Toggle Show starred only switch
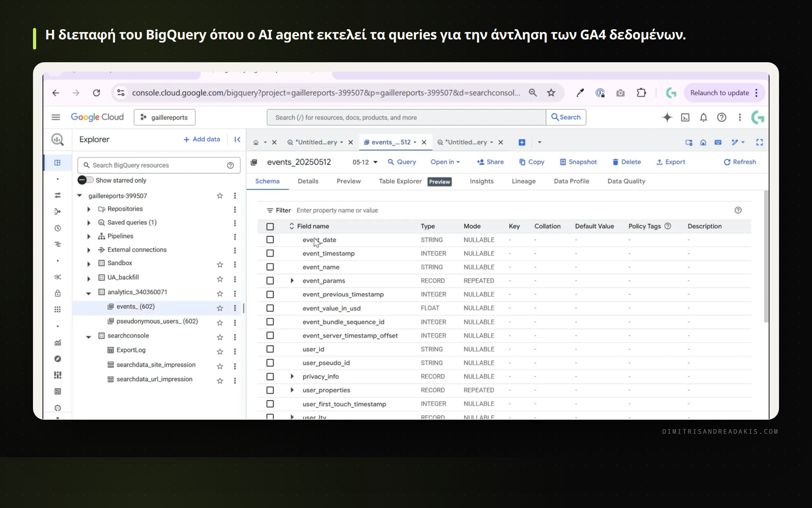Image resolution: width=812 pixels, height=508 pixels. pos(85,180)
